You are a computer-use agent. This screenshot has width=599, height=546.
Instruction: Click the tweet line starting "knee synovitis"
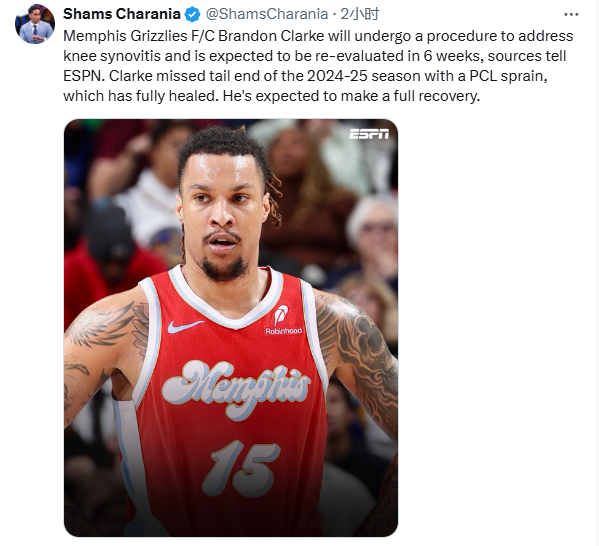[314, 56]
